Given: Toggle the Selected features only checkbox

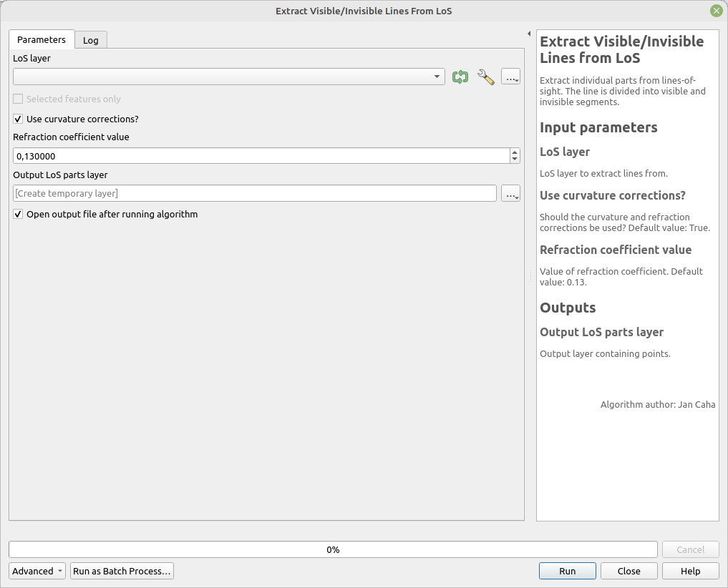Looking at the screenshot, I should [17, 99].
